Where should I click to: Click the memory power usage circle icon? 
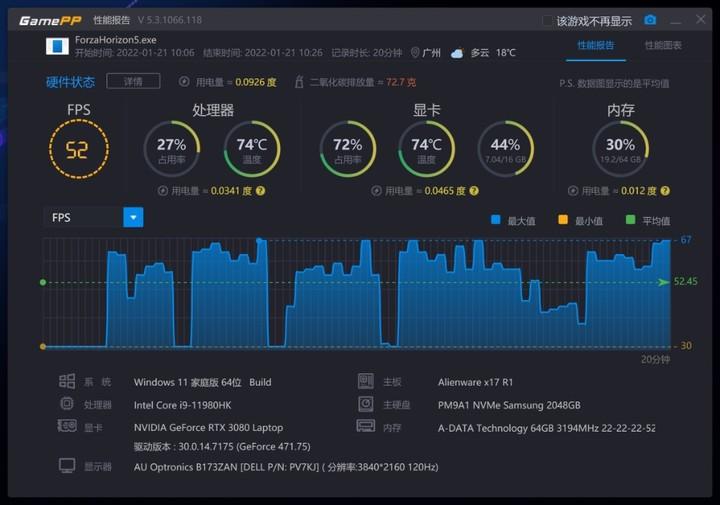point(572,191)
